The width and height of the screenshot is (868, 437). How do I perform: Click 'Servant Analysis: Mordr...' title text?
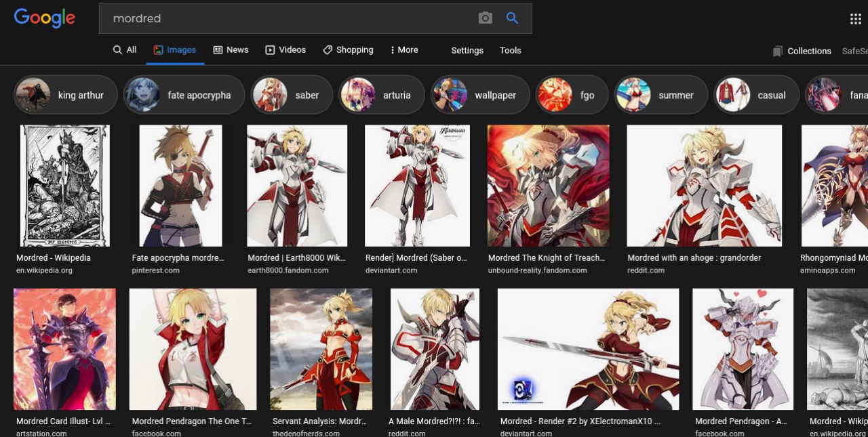point(319,421)
